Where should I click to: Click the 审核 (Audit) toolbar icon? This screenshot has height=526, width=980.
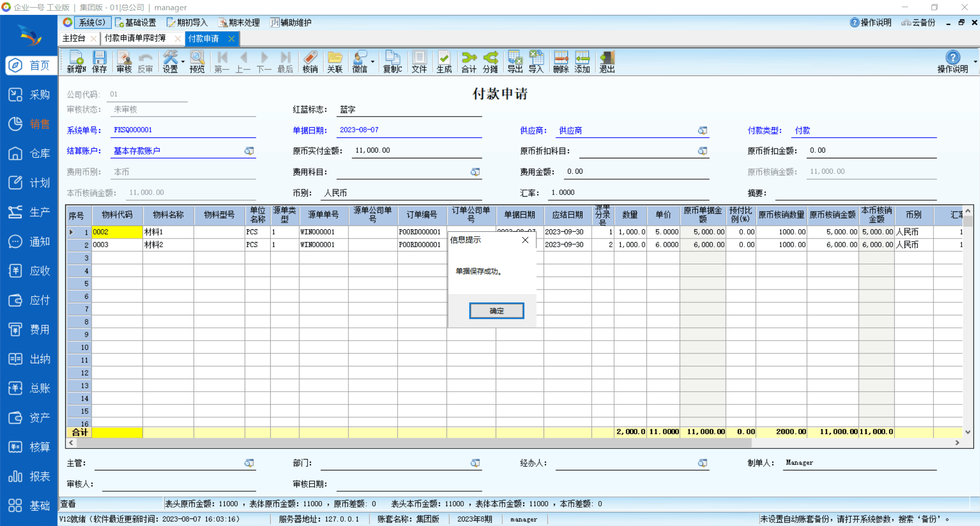tap(124, 62)
